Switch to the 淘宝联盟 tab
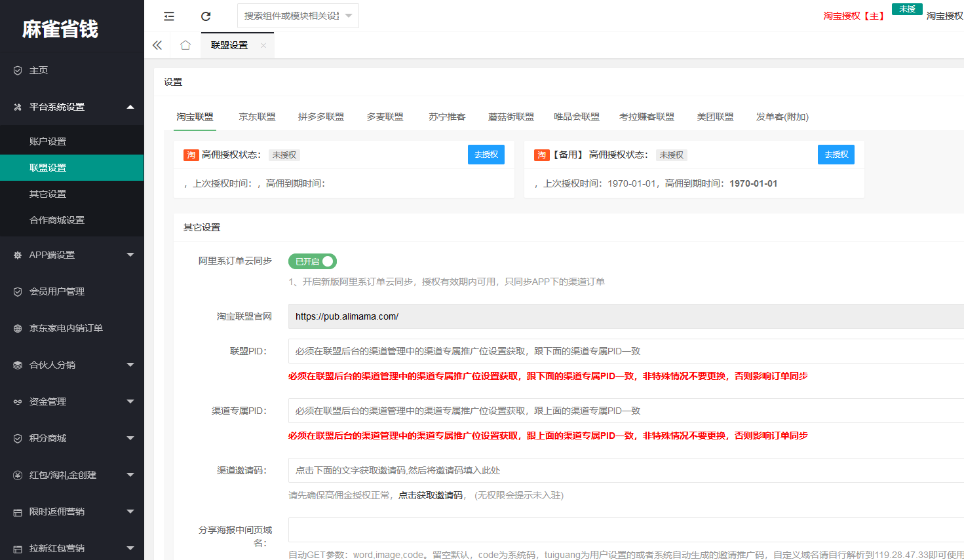The width and height of the screenshot is (964, 560). point(195,117)
